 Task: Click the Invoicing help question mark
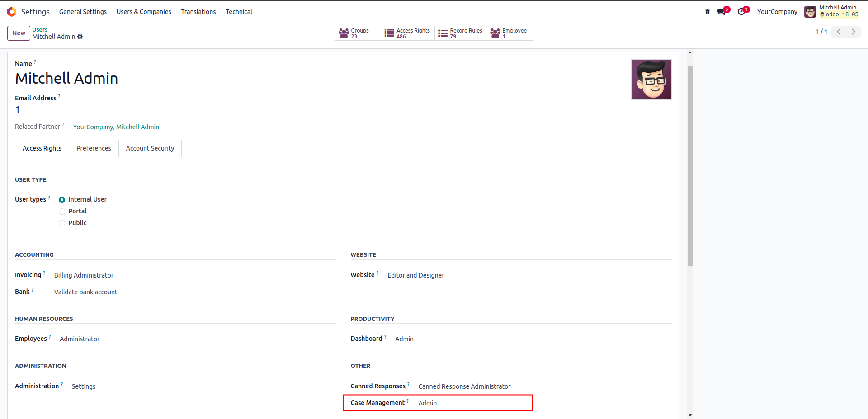pyautogui.click(x=44, y=273)
